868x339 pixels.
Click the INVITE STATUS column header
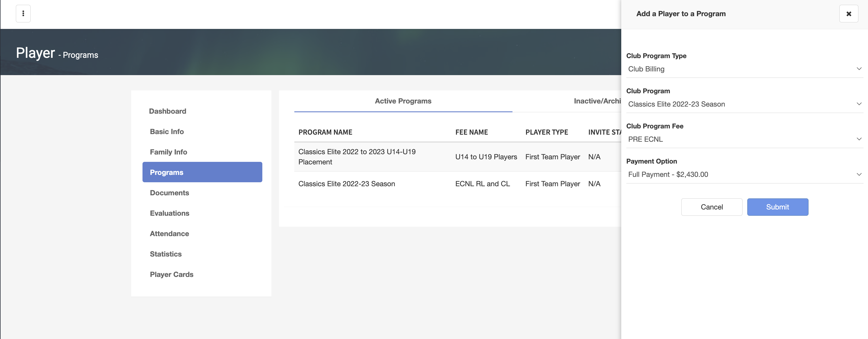click(x=605, y=132)
